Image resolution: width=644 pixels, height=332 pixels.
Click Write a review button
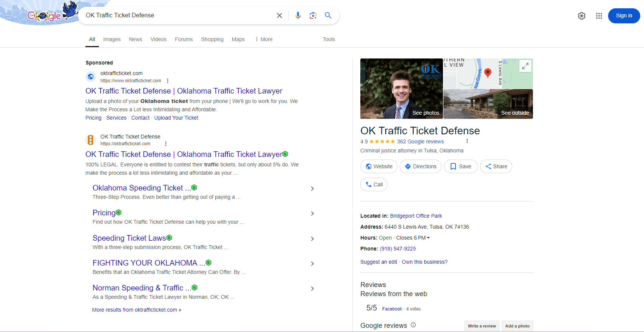[x=482, y=326]
